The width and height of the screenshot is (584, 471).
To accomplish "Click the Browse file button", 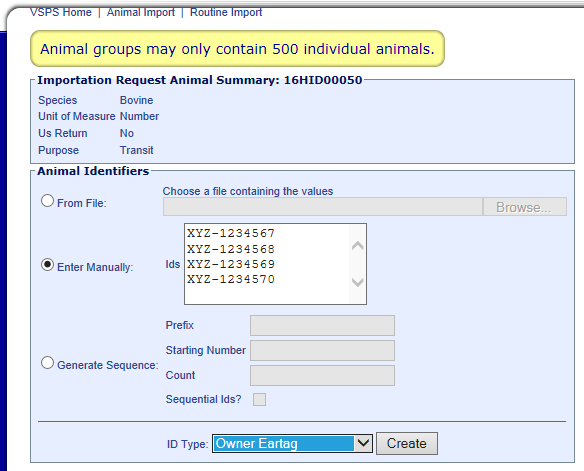I will [525, 207].
